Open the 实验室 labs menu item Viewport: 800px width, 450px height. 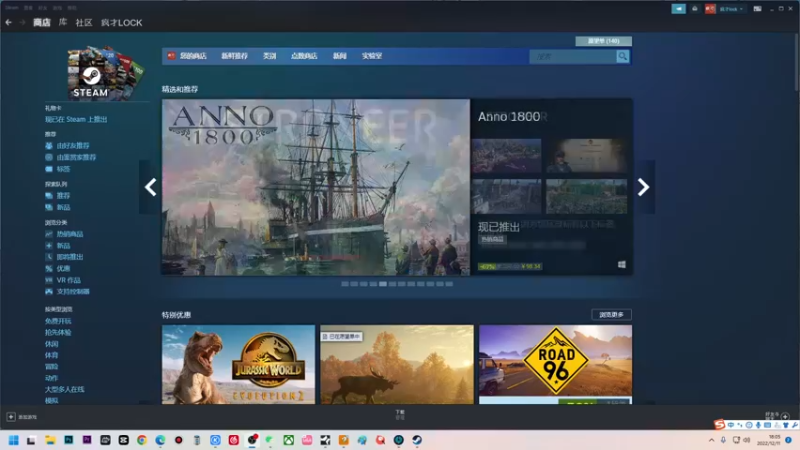click(x=372, y=56)
